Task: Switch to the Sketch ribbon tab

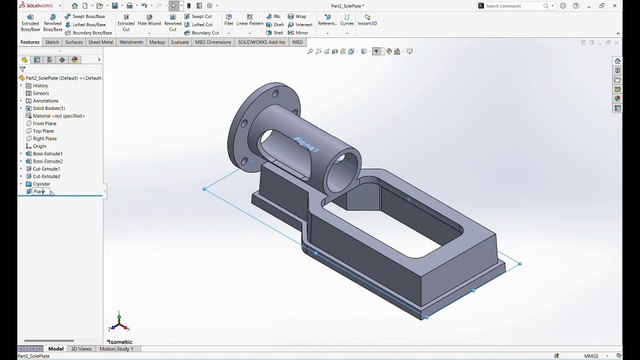Action: point(52,42)
